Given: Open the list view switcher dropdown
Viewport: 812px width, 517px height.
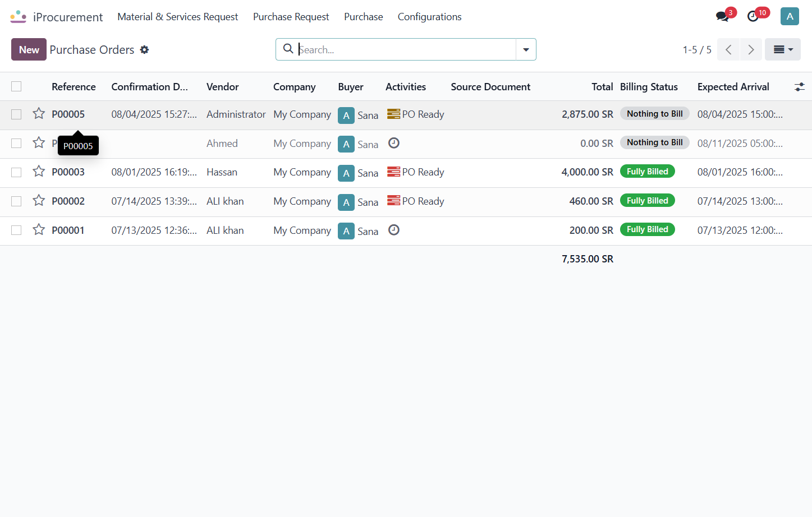Looking at the screenshot, I should click(783, 49).
